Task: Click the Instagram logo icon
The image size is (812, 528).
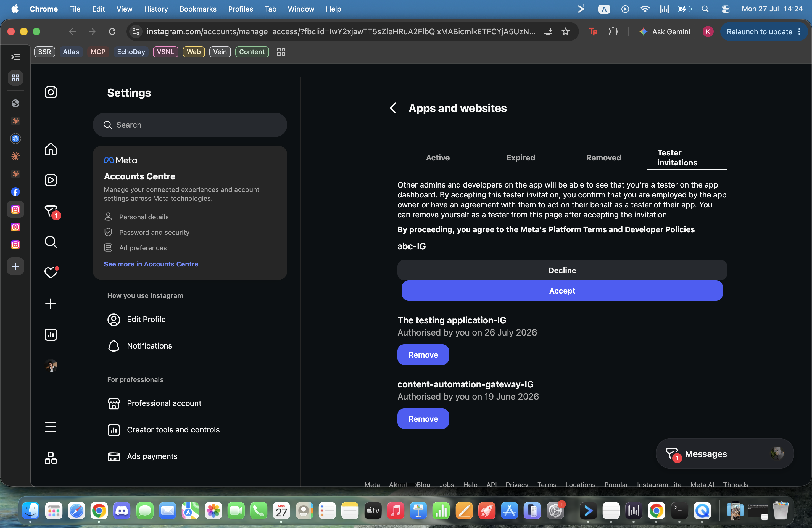Action: (x=51, y=92)
